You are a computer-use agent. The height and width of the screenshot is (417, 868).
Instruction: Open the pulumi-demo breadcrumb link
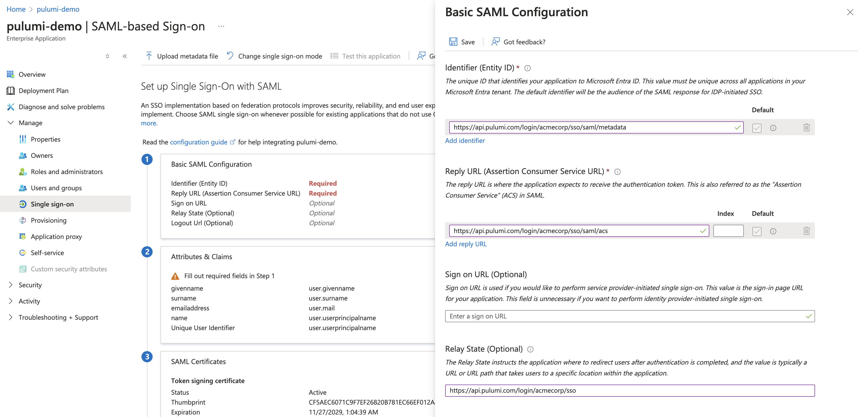pyautogui.click(x=58, y=9)
